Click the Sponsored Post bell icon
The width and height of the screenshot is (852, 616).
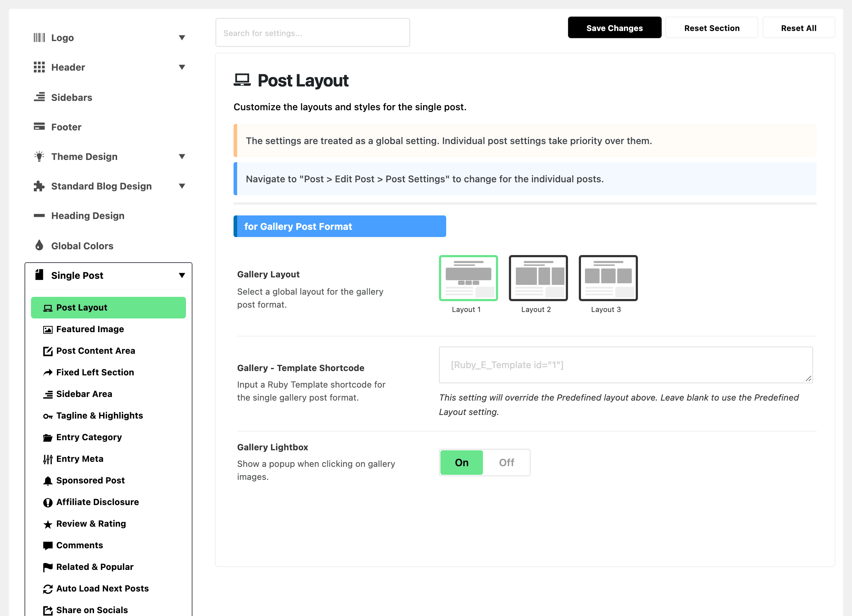coord(48,481)
